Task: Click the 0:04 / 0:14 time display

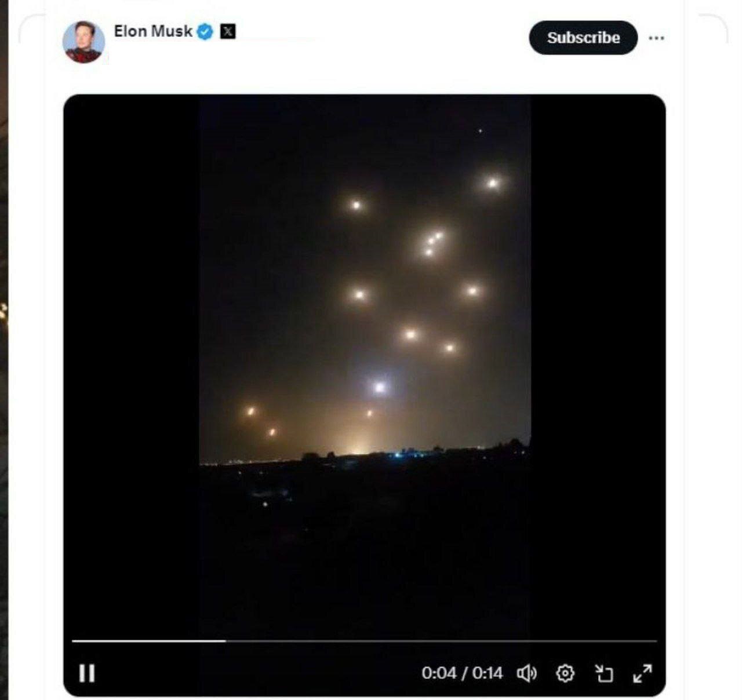Action: (x=462, y=673)
